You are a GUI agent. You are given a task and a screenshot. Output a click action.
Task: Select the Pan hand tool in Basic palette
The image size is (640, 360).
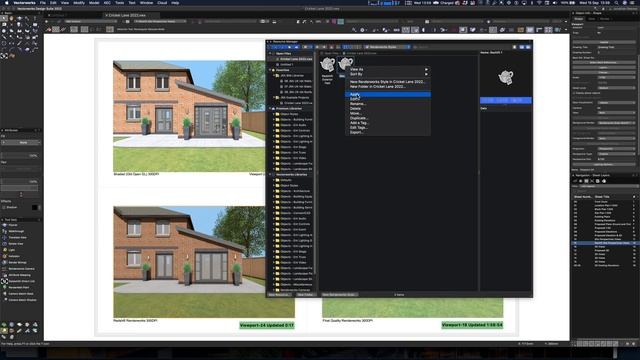pyautogui.click(x=11, y=18)
